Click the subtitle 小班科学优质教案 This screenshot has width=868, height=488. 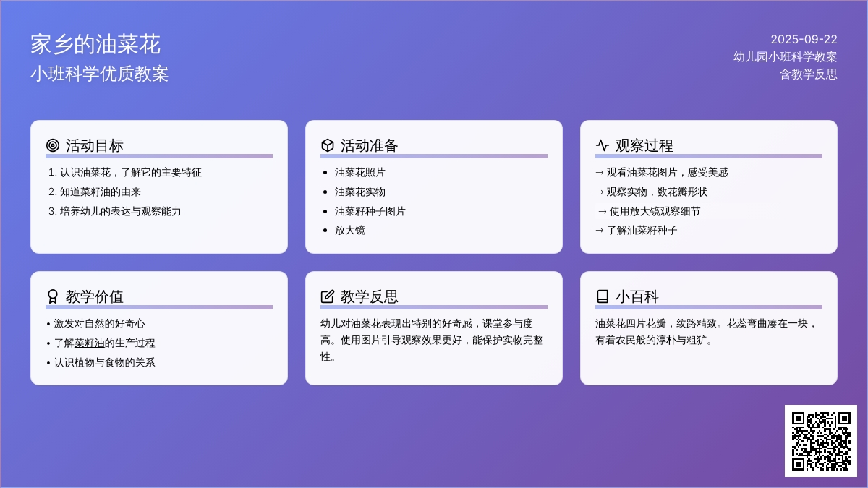click(x=100, y=74)
